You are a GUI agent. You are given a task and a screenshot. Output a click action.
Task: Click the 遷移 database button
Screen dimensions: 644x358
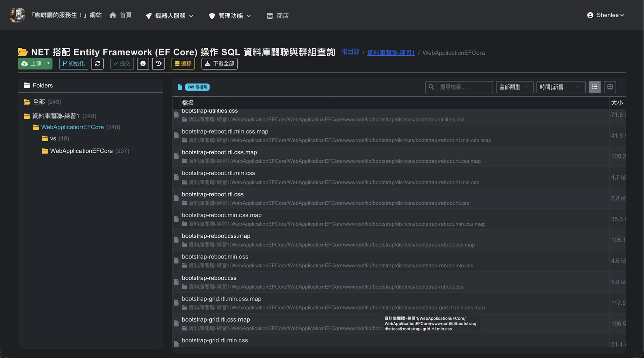[x=183, y=64]
